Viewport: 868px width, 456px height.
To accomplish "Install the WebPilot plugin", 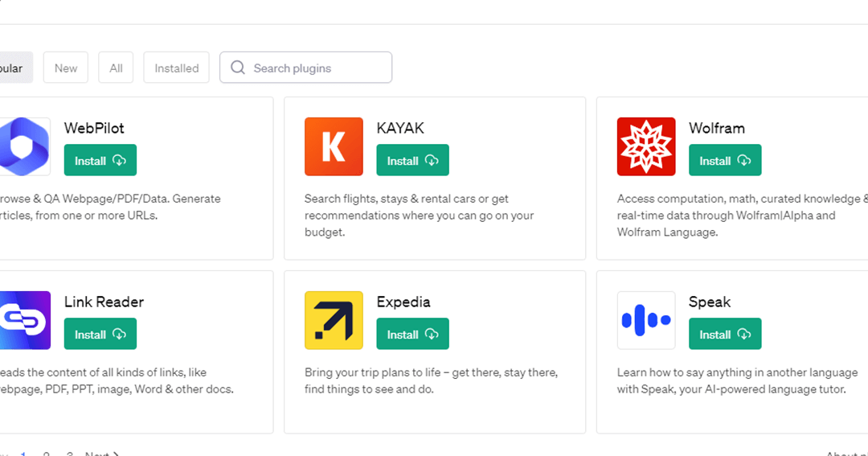I will click(100, 160).
